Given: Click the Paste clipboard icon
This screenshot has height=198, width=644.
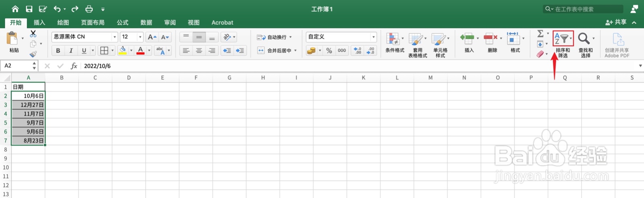Looking at the screenshot, I should [x=12, y=39].
